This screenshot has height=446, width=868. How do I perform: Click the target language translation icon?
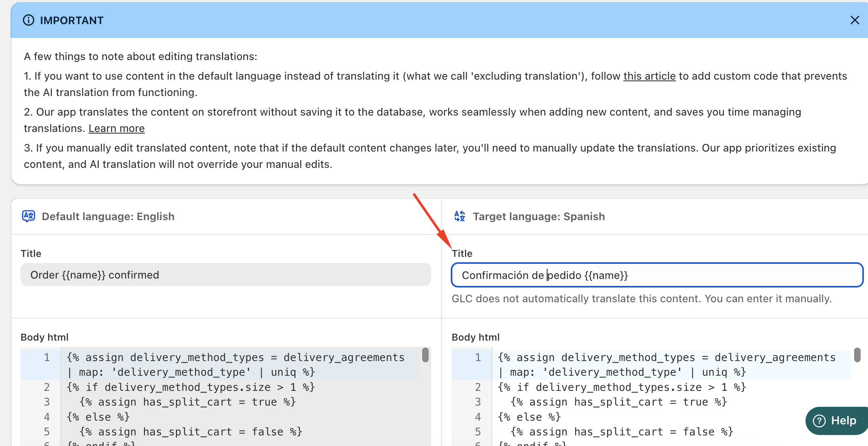click(460, 216)
